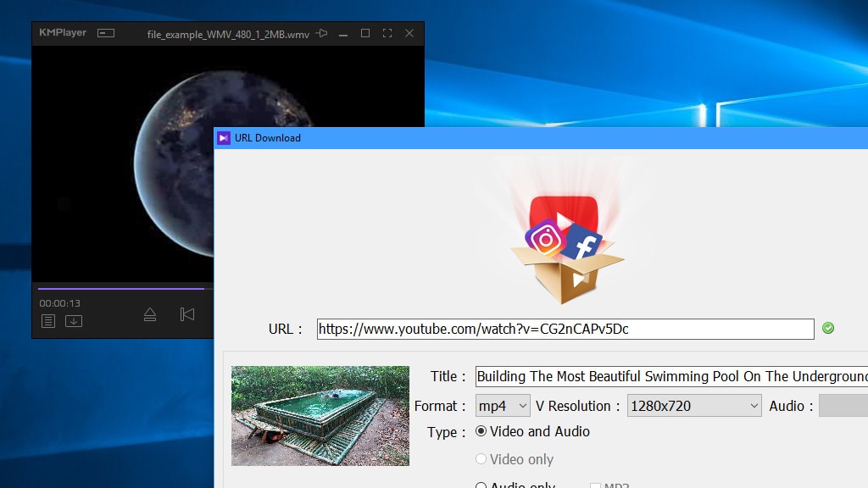Select the Audio only option
Image resolution: width=868 pixels, height=488 pixels.
481,485
